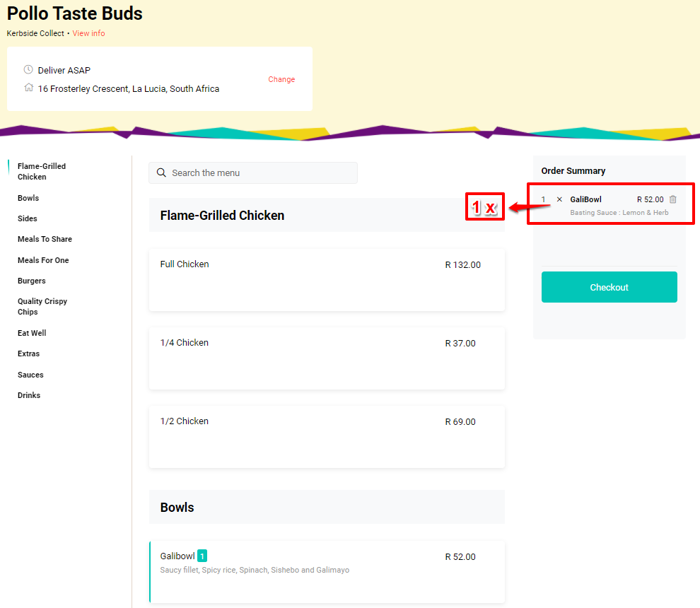Choose the 1/2 Chicken item card
Image resolution: width=700 pixels, height=608 pixels.
pyautogui.click(x=327, y=437)
